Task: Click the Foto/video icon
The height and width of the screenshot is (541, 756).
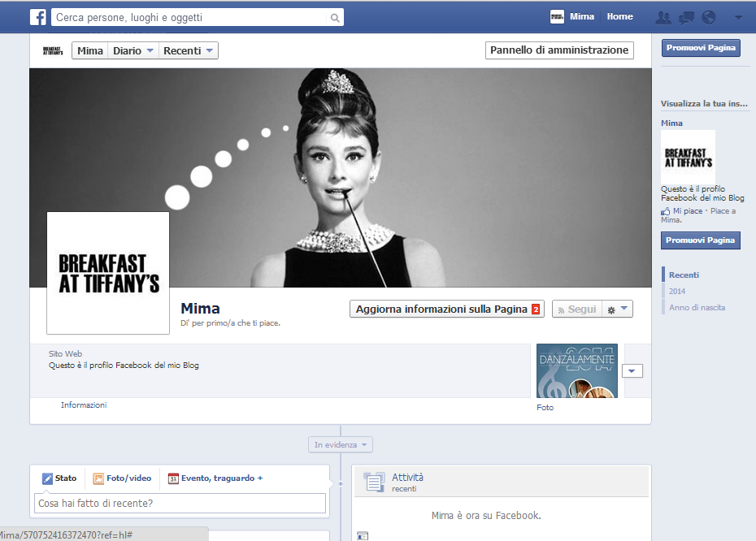Action: [x=98, y=478]
